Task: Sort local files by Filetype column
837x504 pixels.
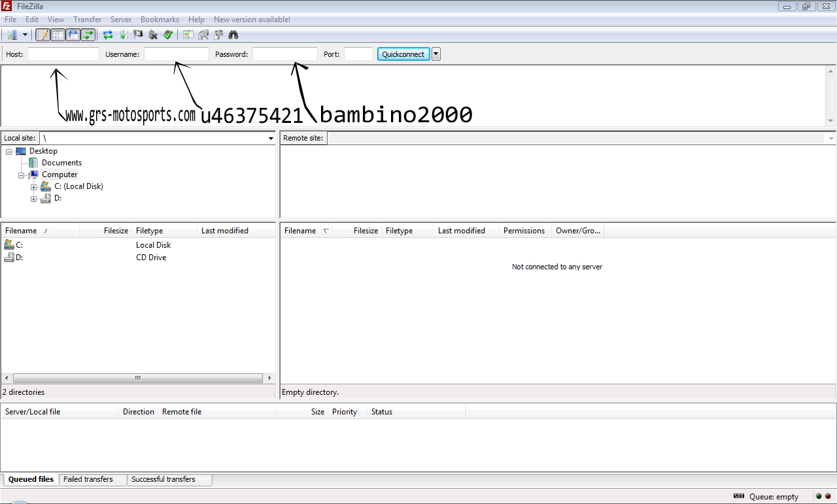Action: click(x=164, y=231)
